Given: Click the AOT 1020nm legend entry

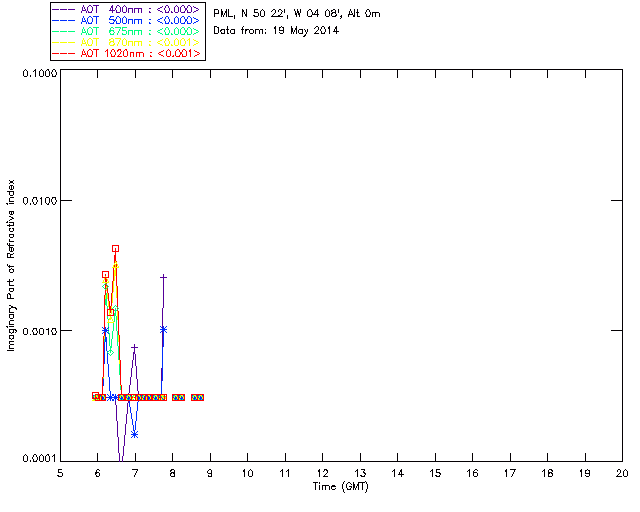Looking at the screenshot, I should [x=127, y=53].
